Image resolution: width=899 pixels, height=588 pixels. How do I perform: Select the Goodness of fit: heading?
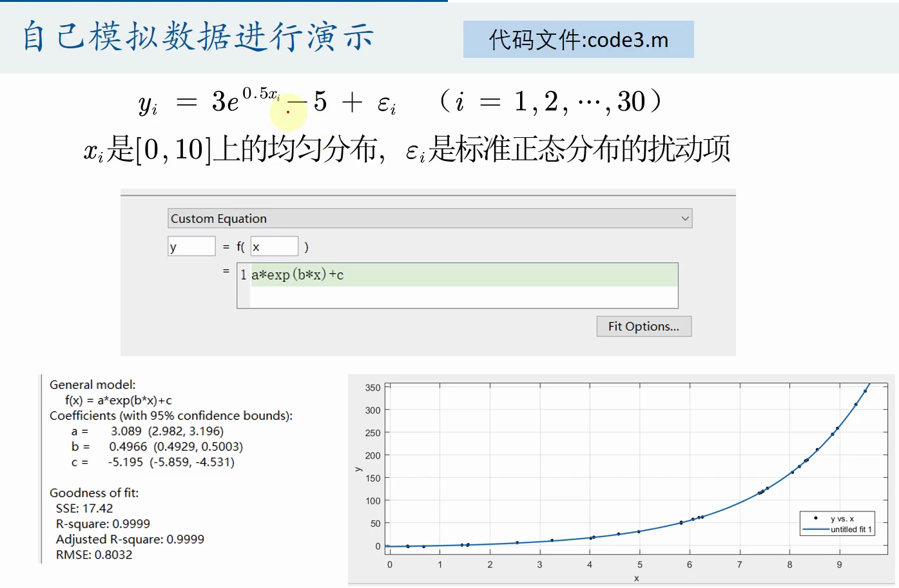click(x=94, y=493)
